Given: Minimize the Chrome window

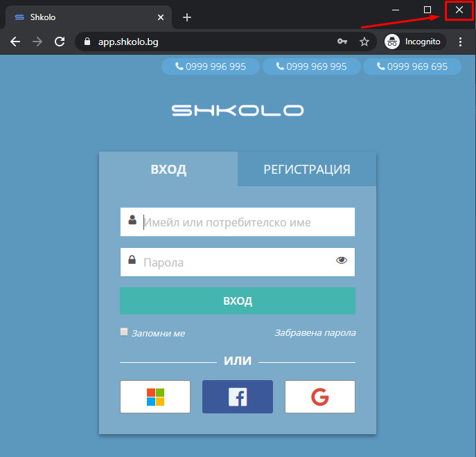Looking at the screenshot, I should tap(396, 10).
